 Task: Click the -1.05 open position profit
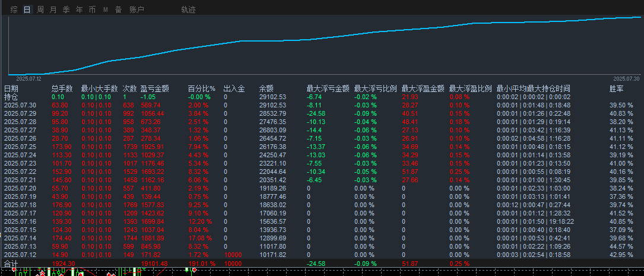click(148, 97)
